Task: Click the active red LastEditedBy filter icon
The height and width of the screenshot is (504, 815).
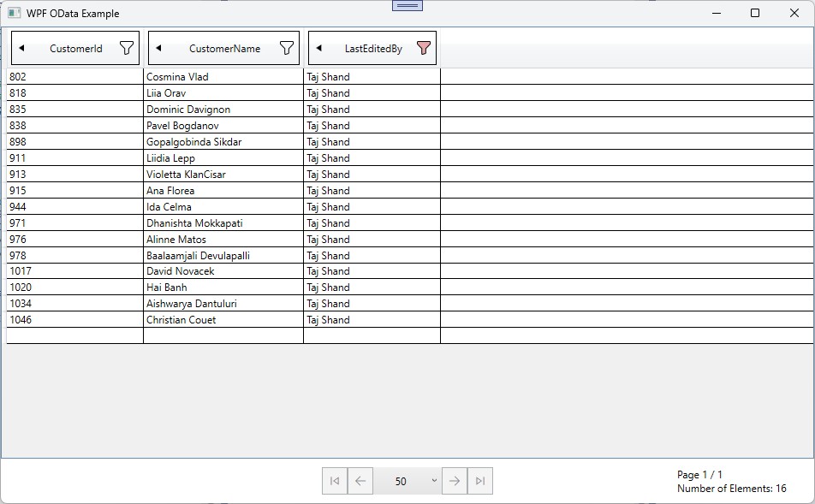Action: [x=423, y=49]
